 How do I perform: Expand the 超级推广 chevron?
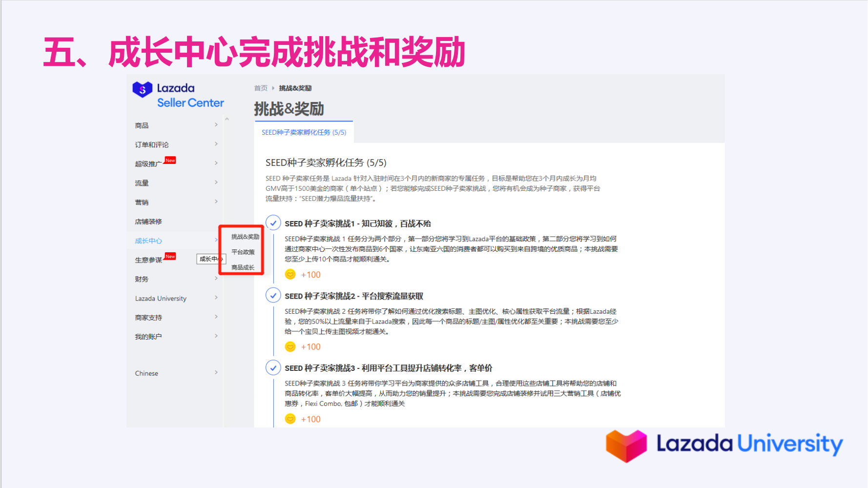(216, 163)
